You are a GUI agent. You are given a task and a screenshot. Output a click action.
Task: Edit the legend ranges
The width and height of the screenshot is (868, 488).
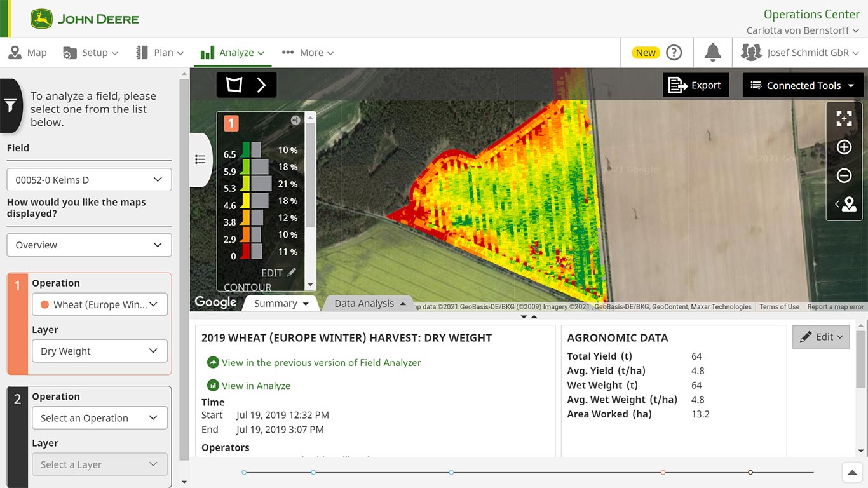point(278,273)
